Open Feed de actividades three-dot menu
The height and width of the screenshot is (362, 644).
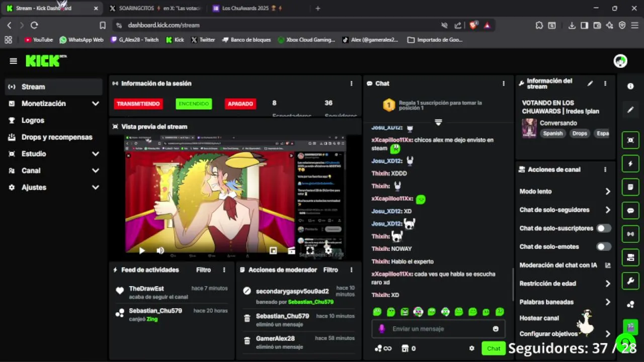[224, 270]
